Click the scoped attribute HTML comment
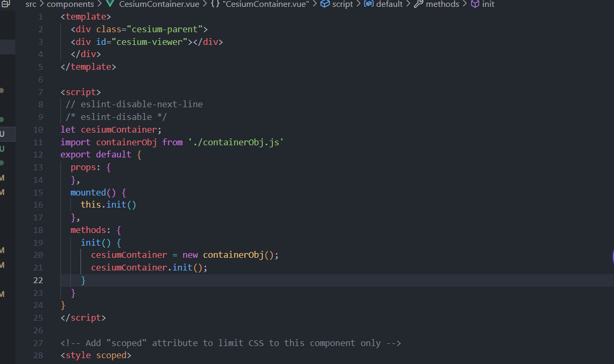614x364 pixels. pyautogui.click(x=231, y=343)
